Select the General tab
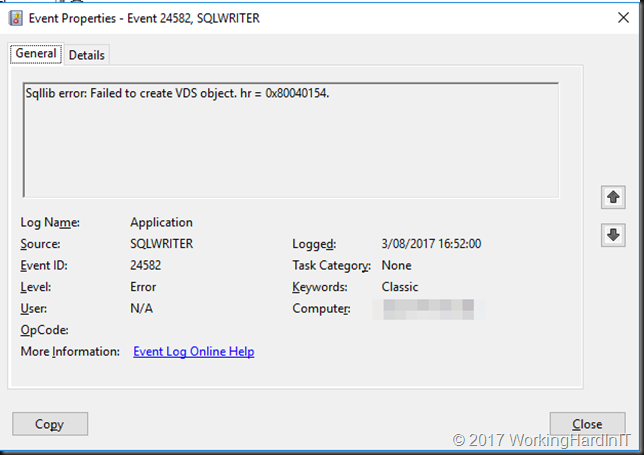Screen dimensions: 644x455 tap(36, 54)
